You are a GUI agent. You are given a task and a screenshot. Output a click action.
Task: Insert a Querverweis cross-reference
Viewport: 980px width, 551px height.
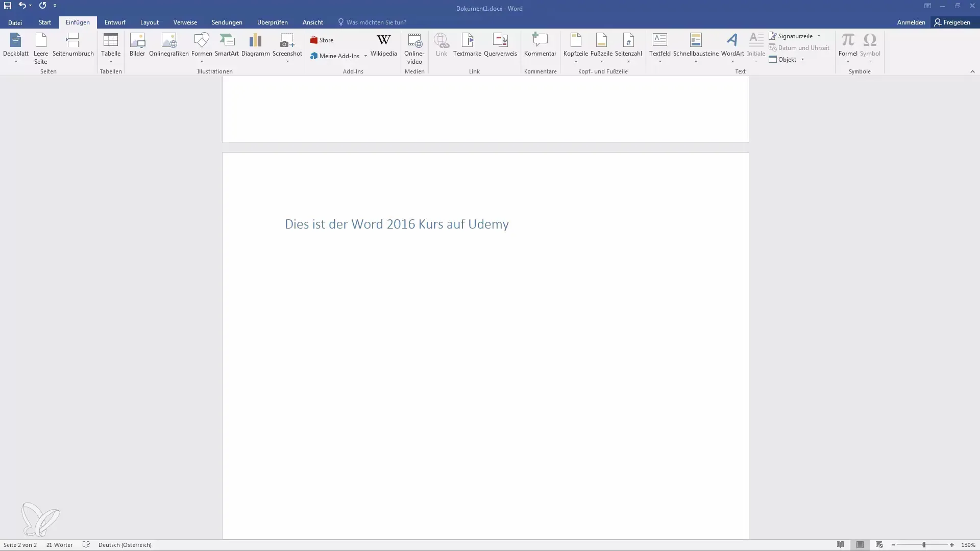(500, 45)
